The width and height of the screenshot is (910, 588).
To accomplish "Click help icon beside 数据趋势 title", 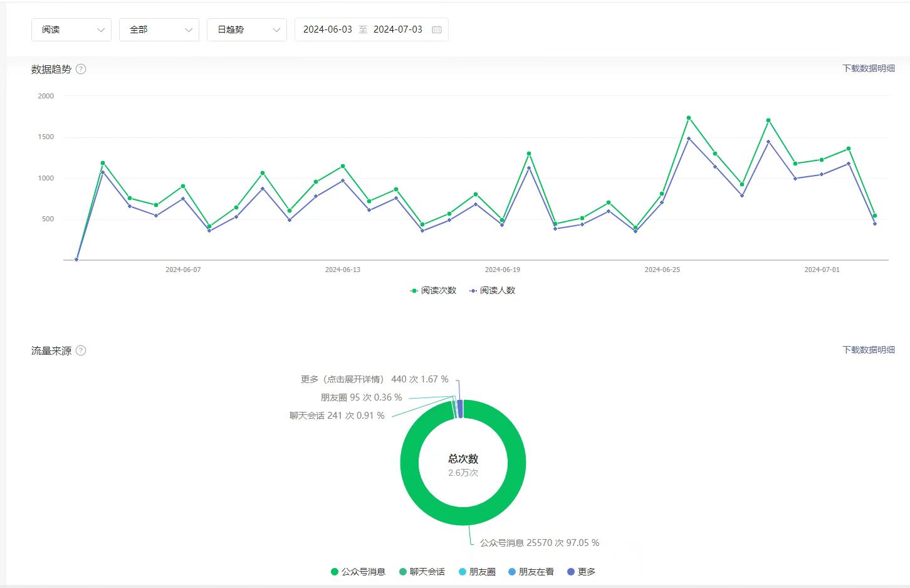I will click(81, 69).
